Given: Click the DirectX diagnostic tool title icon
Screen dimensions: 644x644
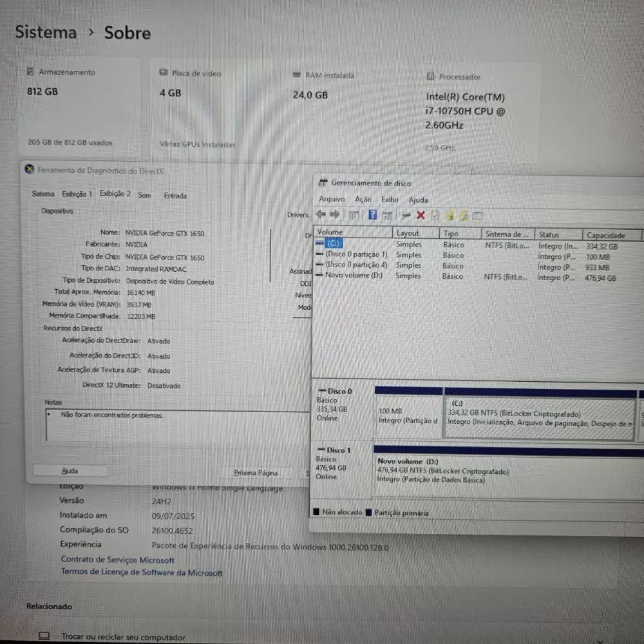Looking at the screenshot, I should pos(29,169).
